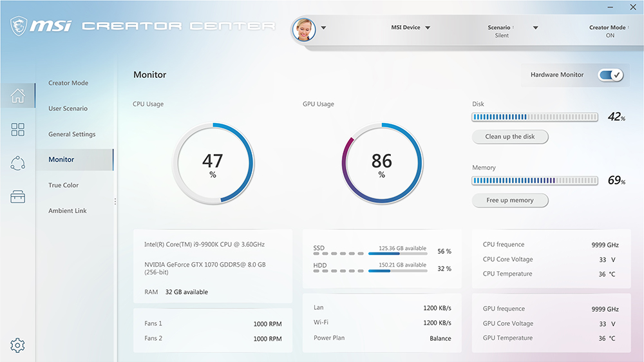This screenshot has height=362, width=644.
Task: Open the sync circle icon in sidebar
Action: click(x=17, y=163)
